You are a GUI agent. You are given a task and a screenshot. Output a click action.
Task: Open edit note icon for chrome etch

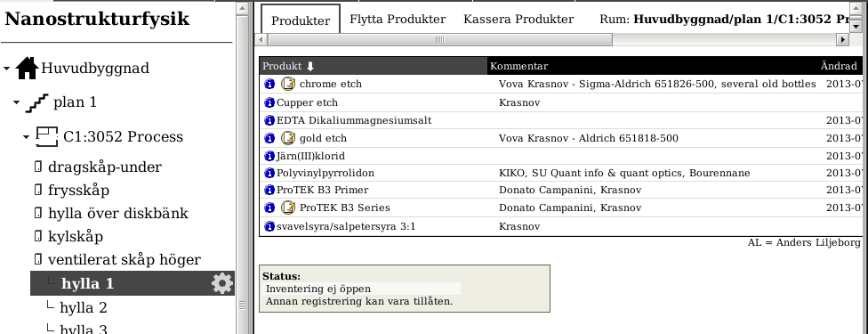click(288, 84)
